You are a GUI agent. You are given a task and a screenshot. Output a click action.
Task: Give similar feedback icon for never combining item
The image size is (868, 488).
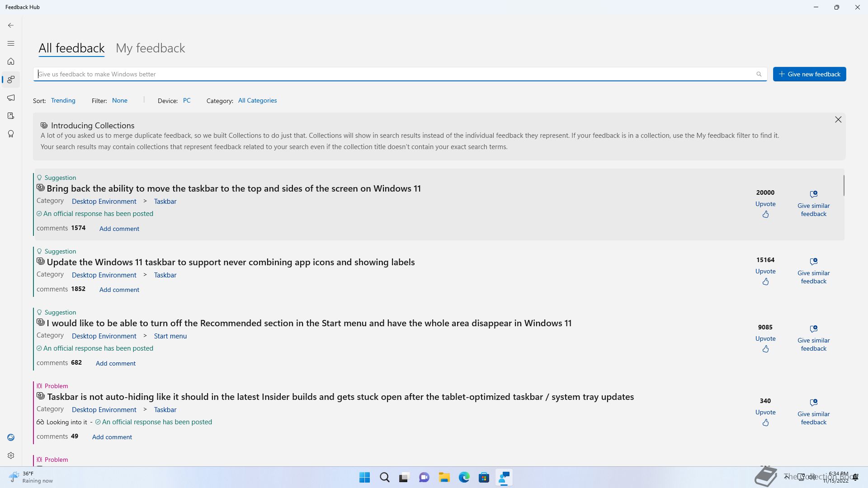click(814, 261)
